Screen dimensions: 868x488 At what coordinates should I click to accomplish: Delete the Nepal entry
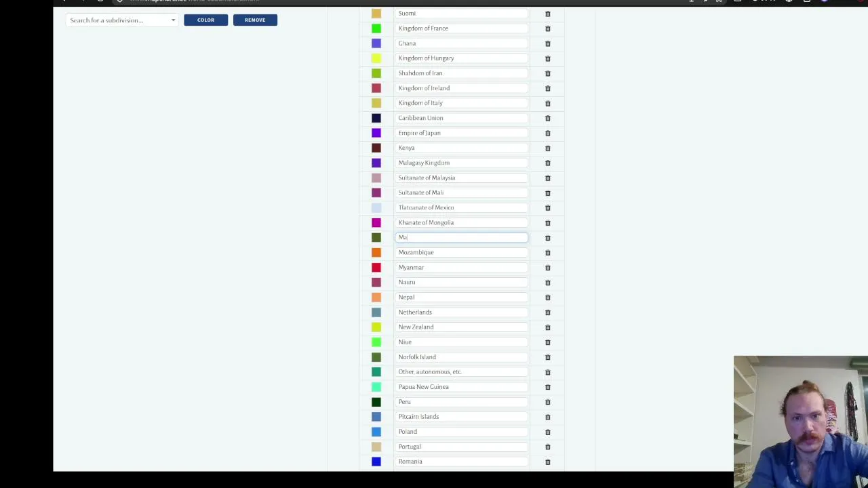tap(548, 297)
